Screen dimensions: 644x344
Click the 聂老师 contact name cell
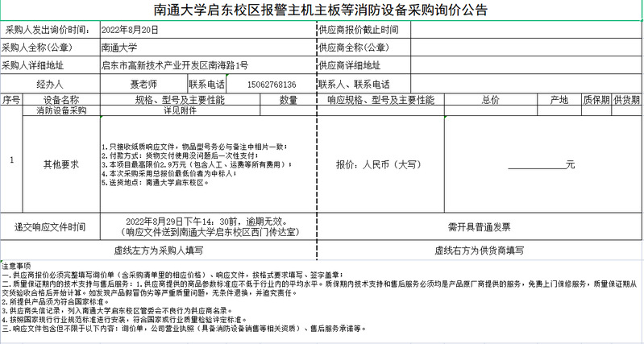tap(143, 84)
